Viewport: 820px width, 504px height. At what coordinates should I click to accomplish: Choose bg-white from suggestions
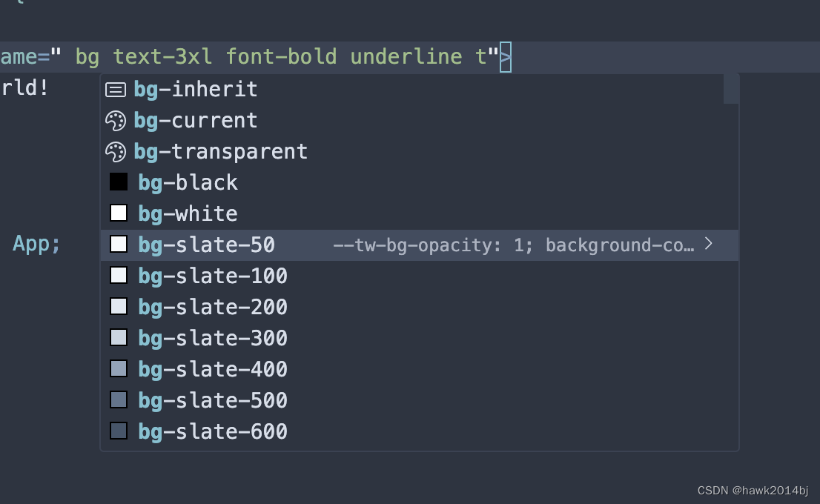pyautogui.click(x=420, y=214)
